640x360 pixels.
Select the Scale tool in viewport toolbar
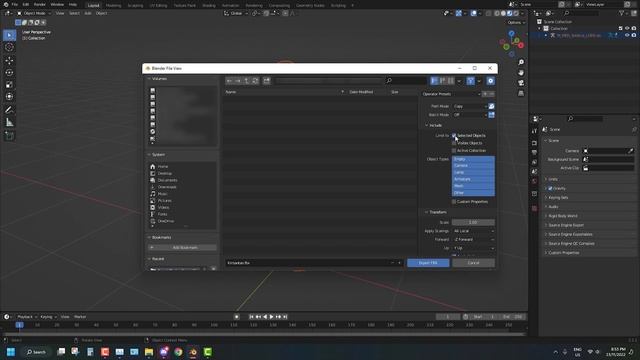click(9, 85)
